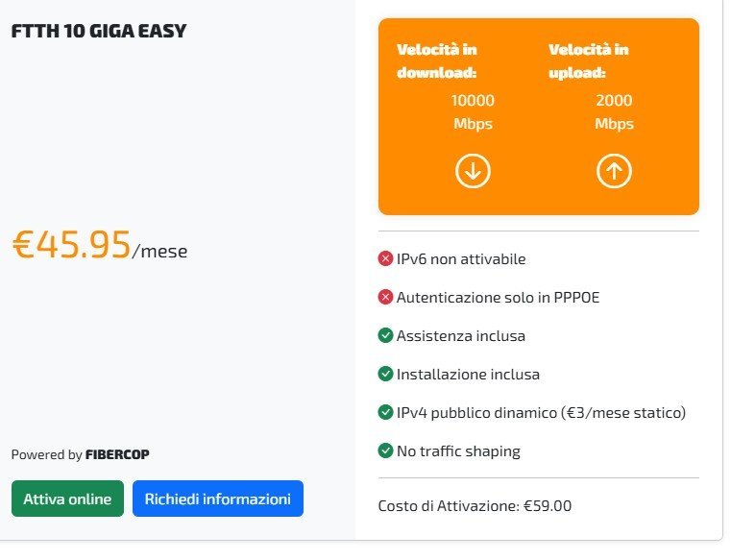Click red X icon beside Autenticazione PPPOE

tap(386, 298)
